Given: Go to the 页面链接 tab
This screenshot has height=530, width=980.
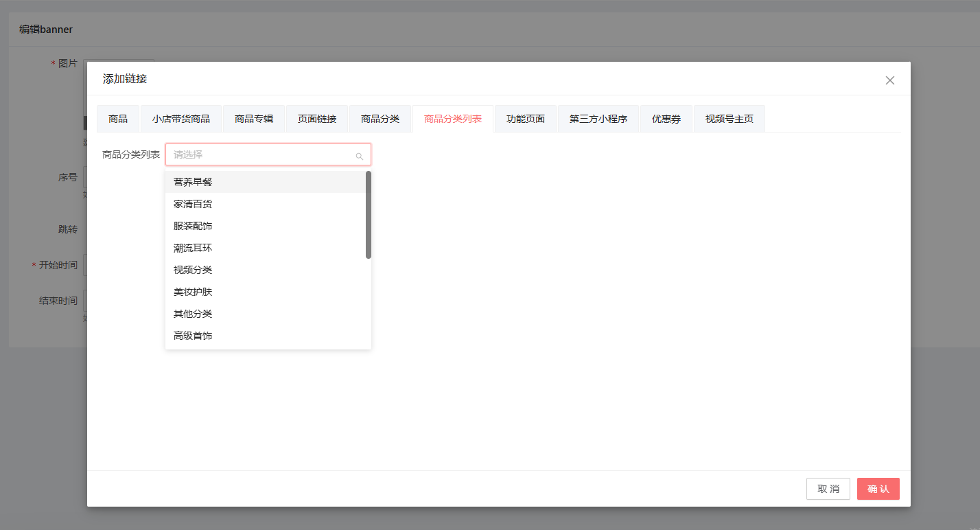Looking at the screenshot, I should coord(317,119).
